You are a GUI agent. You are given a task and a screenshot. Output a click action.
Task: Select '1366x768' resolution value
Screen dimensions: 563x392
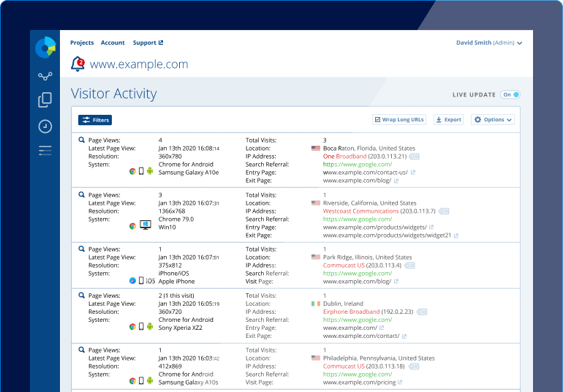pyautogui.click(x=172, y=211)
